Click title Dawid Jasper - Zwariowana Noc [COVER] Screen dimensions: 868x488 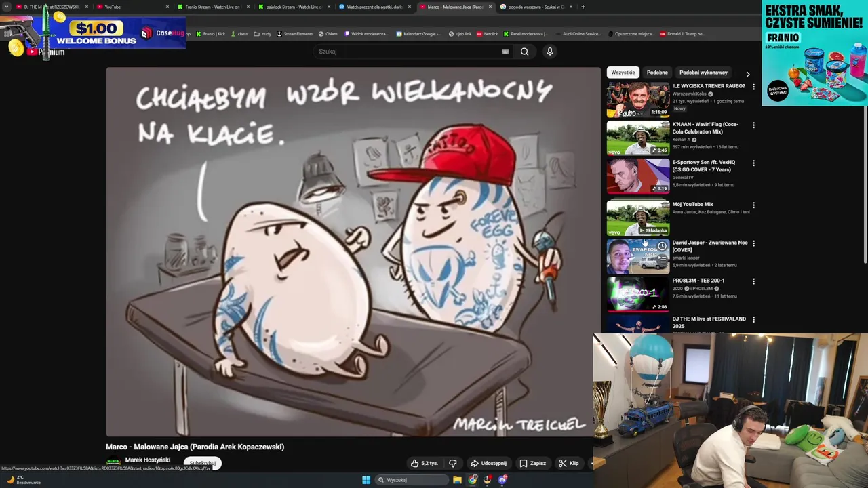(709, 246)
